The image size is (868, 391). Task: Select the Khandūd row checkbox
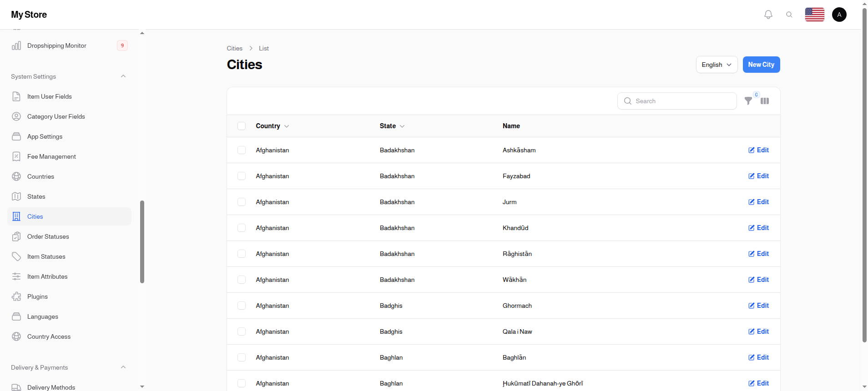coord(242,228)
